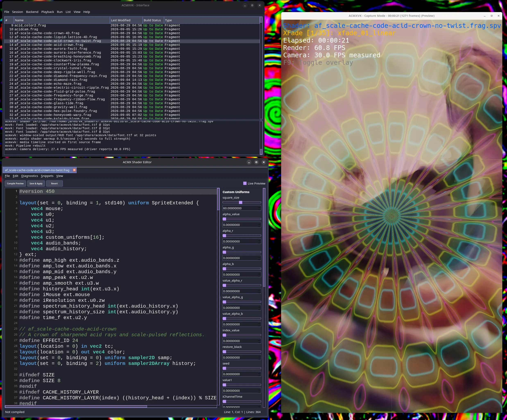The height and width of the screenshot is (420, 507).
Task: Select row acidcam.frag in shader list
Action: coord(132,29)
